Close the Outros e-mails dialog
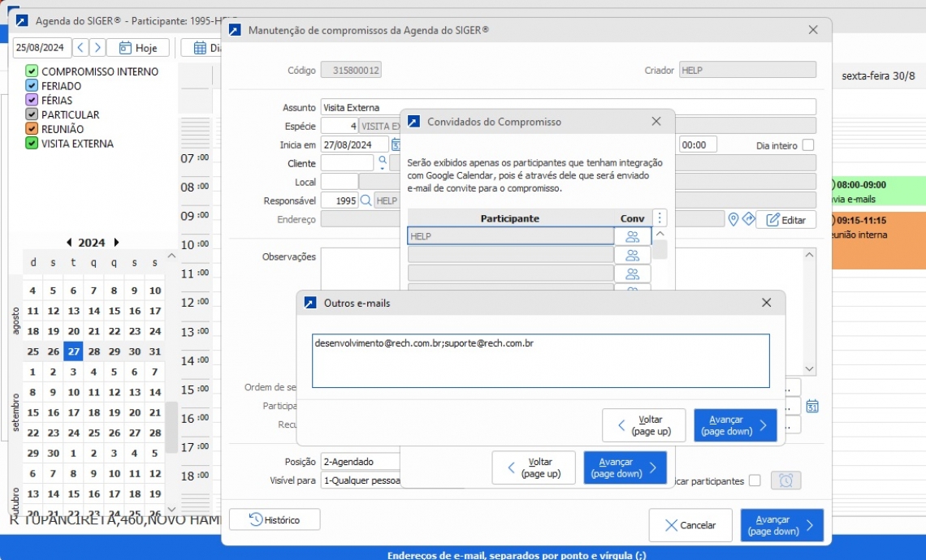Image resolution: width=926 pixels, height=560 pixels. [767, 303]
